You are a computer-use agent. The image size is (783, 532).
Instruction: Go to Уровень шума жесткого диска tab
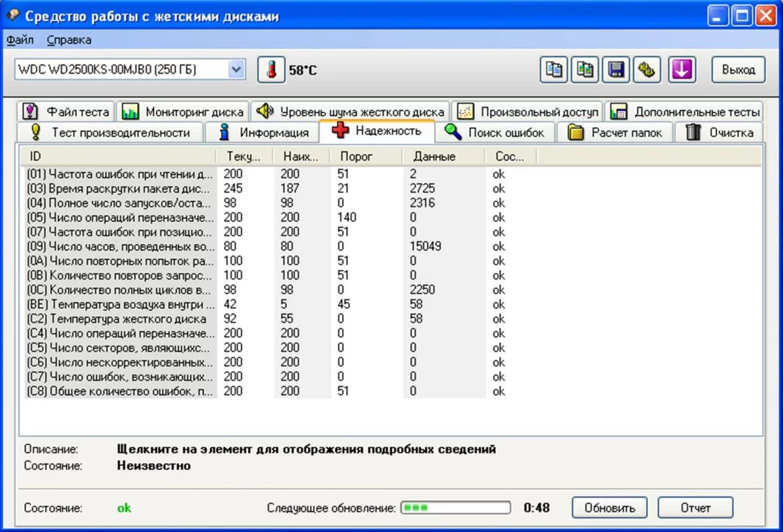[350, 111]
